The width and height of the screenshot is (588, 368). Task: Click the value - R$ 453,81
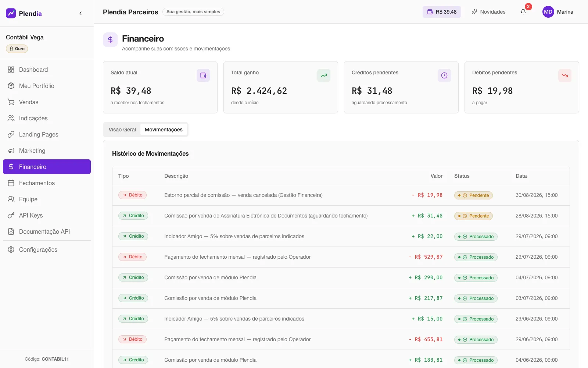coord(426,339)
